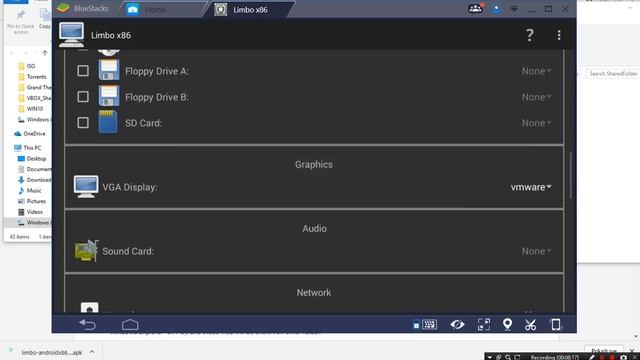Click the VGA Display monitor icon
This screenshot has width=640, height=360.
[x=86, y=187]
